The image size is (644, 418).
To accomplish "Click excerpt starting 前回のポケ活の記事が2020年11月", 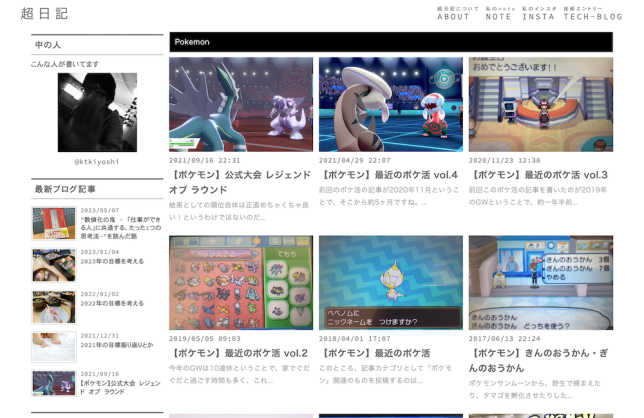I will pyautogui.click(x=389, y=196).
